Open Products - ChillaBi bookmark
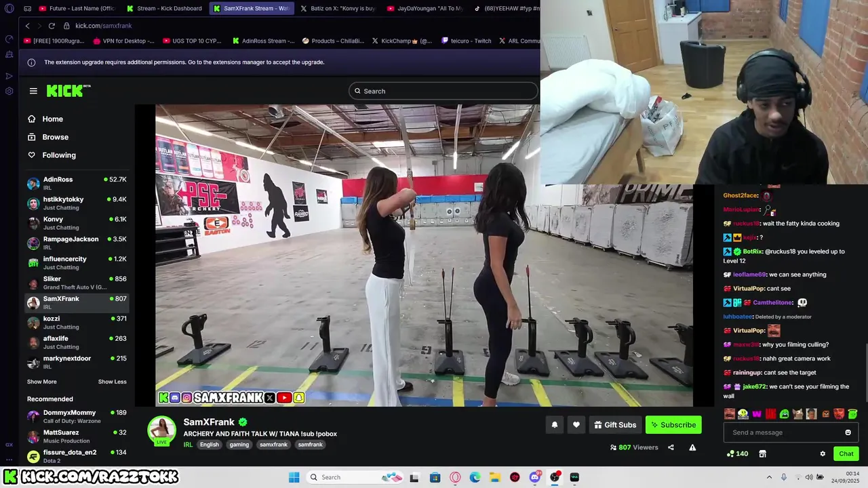 [333, 41]
